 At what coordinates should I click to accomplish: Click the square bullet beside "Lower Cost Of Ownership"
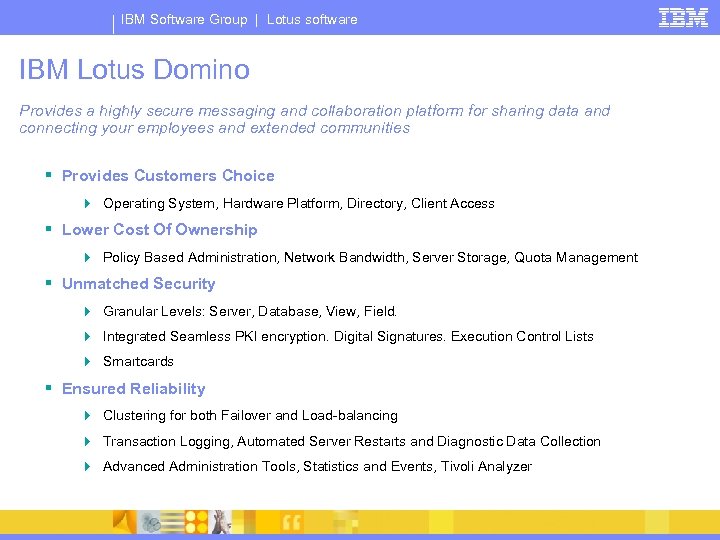(x=49, y=228)
